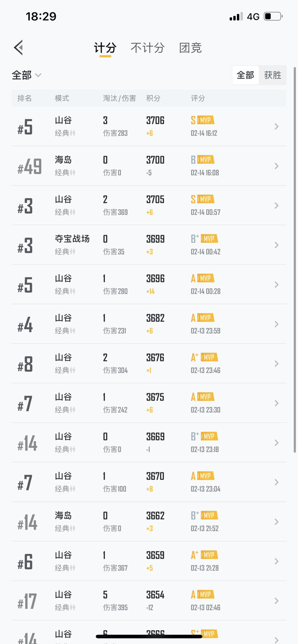Image resolution: width=298 pixels, height=644 pixels.
Task: Expand match details chevron for #49 海岛
Action: [276, 166]
